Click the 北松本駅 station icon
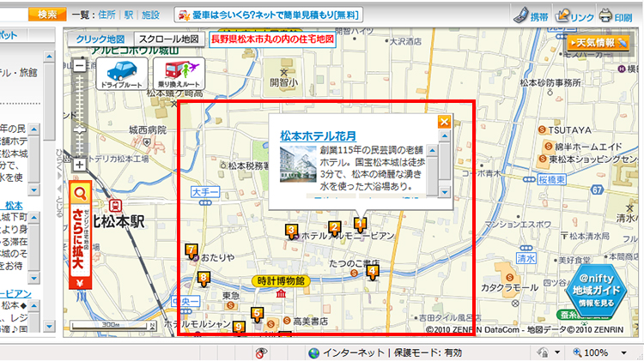This screenshot has width=644, height=361. (x=115, y=206)
